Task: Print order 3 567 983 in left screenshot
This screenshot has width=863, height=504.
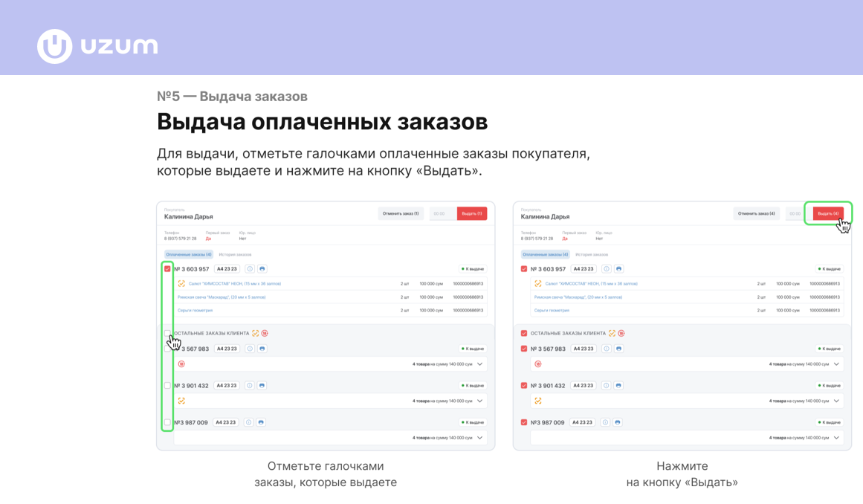Action: pos(262,349)
